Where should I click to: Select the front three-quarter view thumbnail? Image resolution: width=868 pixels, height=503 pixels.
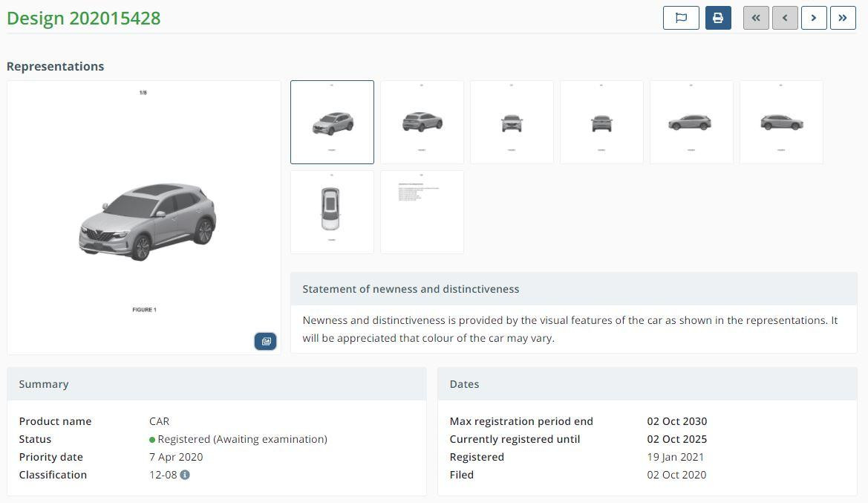click(x=332, y=122)
